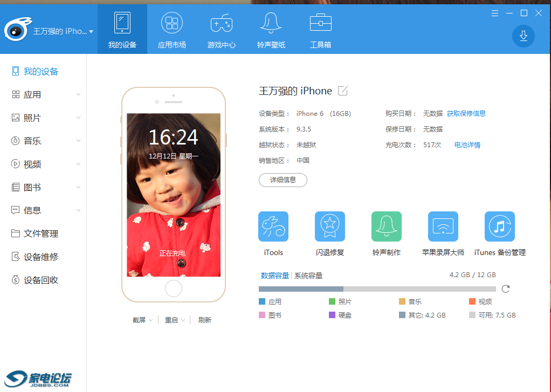Click the 应用市场 app store icon
This screenshot has height=392, width=551.
click(x=172, y=23)
